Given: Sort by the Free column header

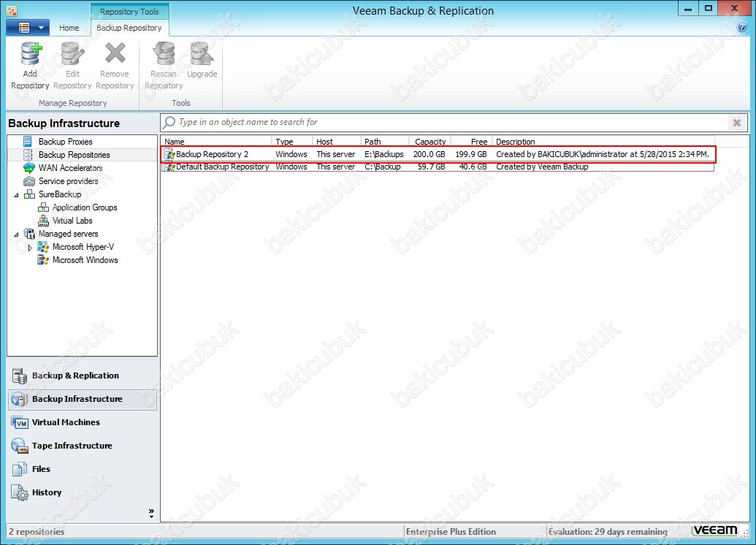Looking at the screenshot, I should 472,142.
